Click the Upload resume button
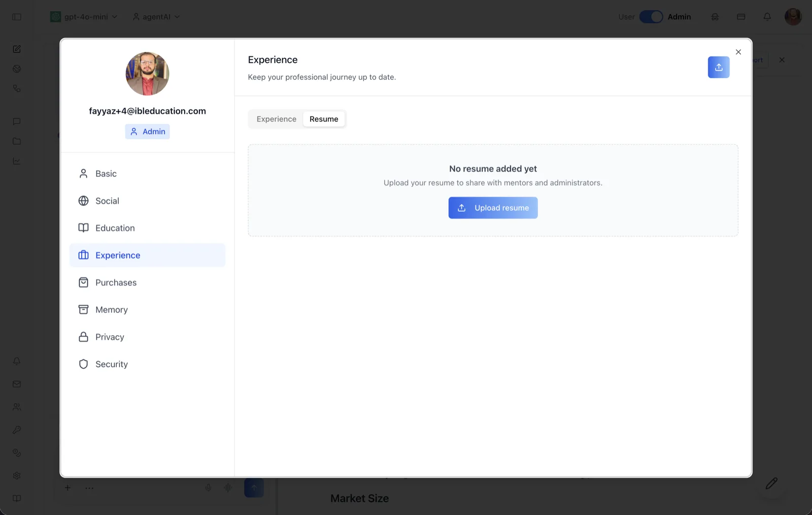812x515 pixels. (x=493, y=208)
